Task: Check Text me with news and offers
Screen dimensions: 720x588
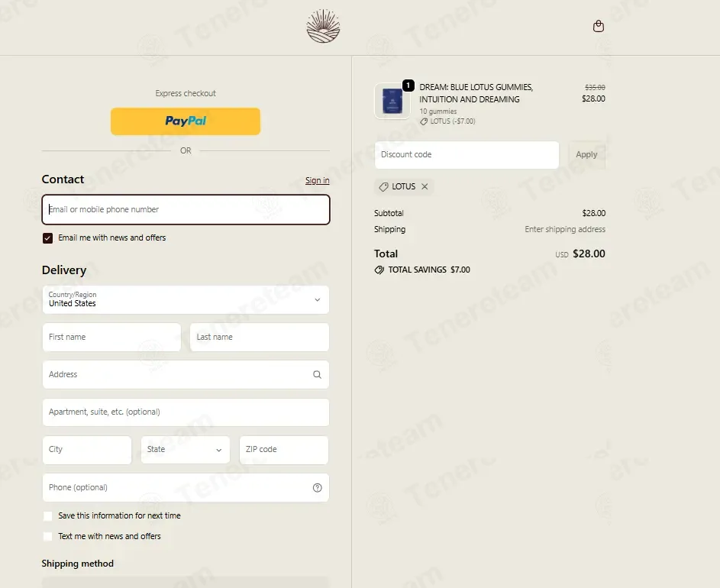Action: pyautogui.click(x=48, y=536)
